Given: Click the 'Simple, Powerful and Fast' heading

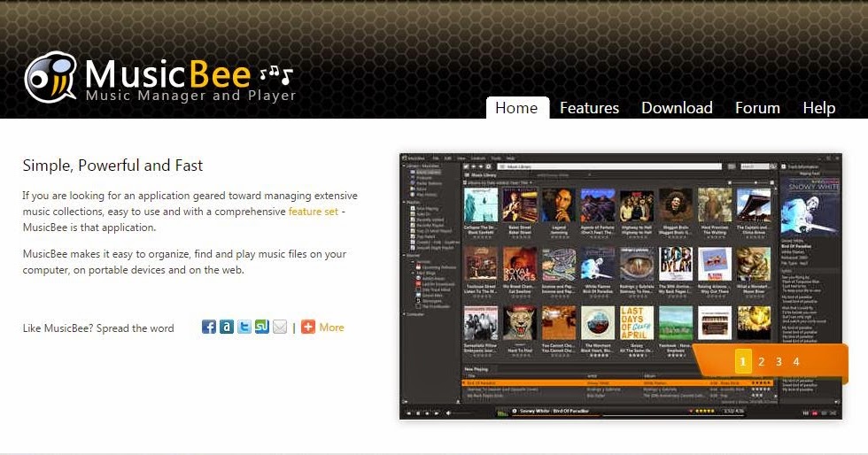Looking at the screenshot, I should click(x=113, y=166).
